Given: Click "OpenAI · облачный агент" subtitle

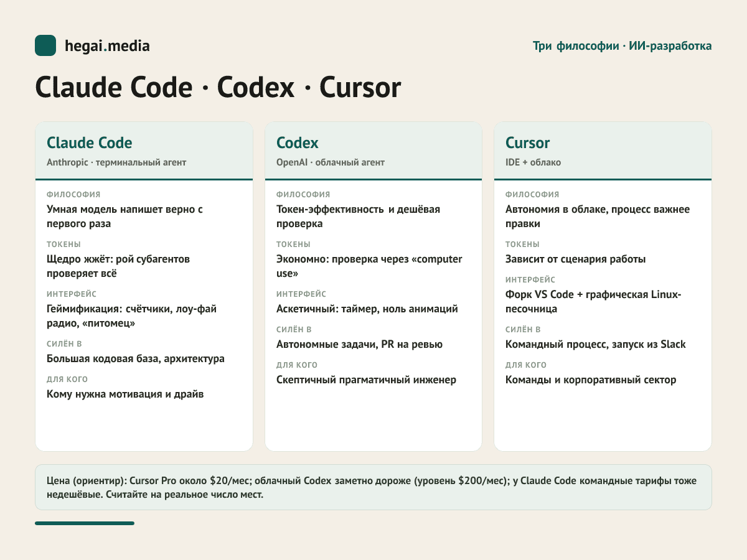Looking at the screenshot, I should [x=331, y=162].
